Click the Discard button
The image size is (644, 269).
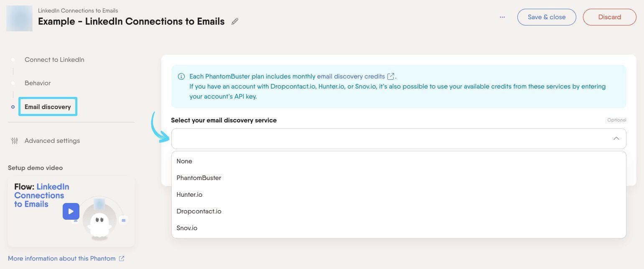(x=609, y=17)
